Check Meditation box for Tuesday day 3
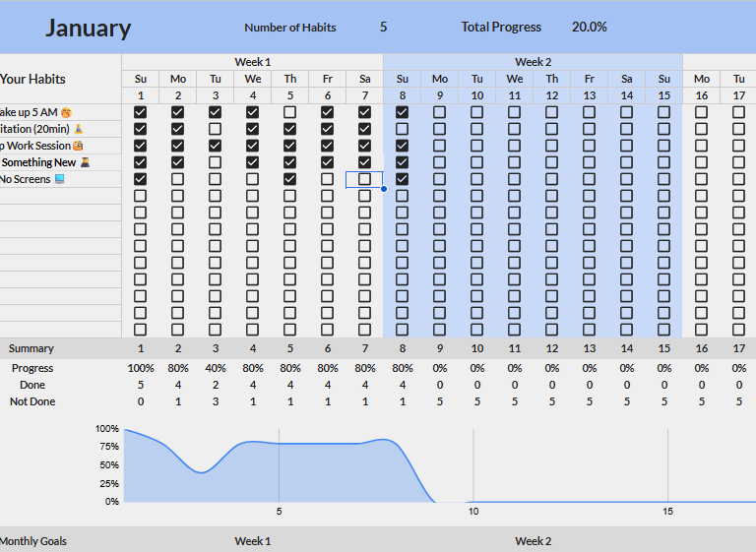 pos(215,129)
